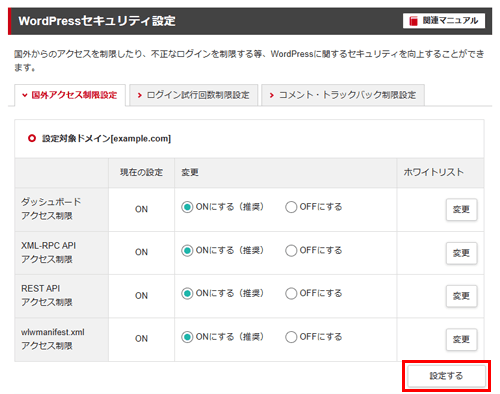
Task: Select OFFにする for wlwmanifest.xml restriction
Action: [291, 337]
